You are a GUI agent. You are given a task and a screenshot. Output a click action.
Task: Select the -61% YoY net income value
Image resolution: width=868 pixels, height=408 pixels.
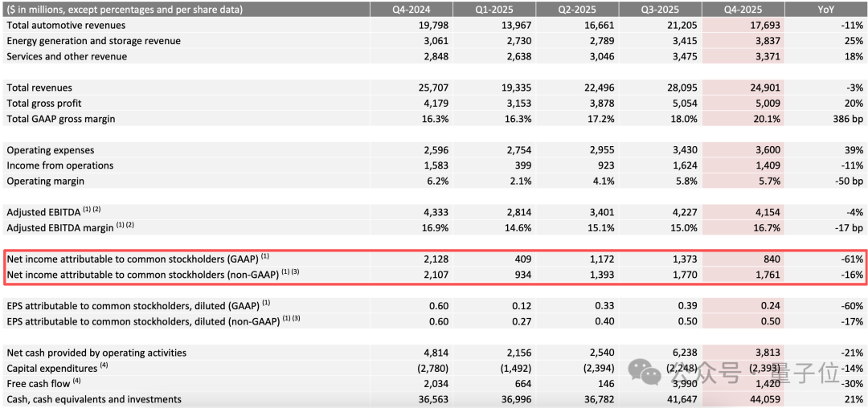[x=851, y=259]
